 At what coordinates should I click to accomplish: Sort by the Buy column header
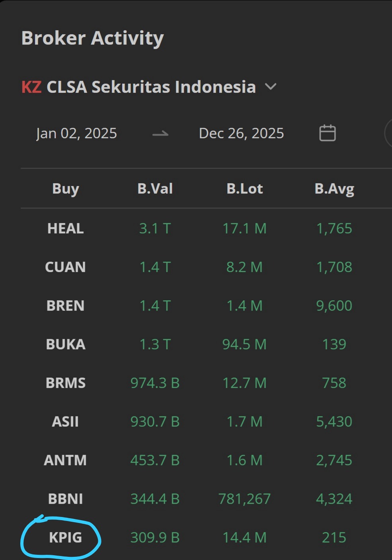click(66, 189)
